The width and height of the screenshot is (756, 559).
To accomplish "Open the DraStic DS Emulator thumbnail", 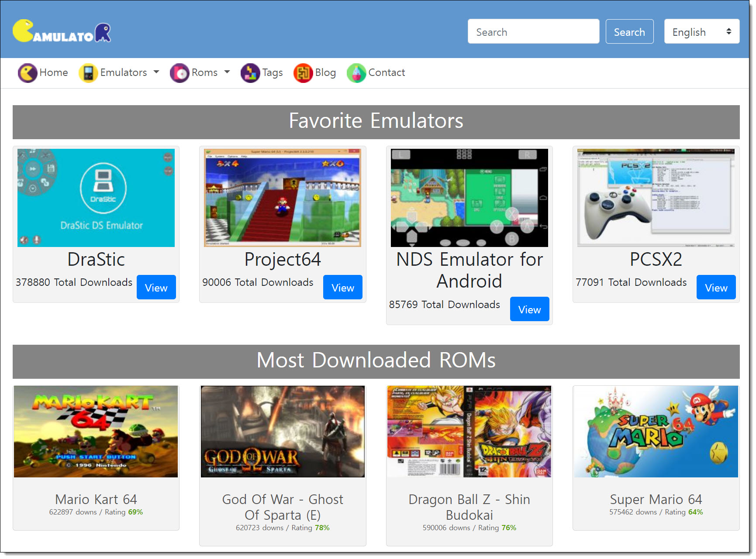I will tap(96, 198).
